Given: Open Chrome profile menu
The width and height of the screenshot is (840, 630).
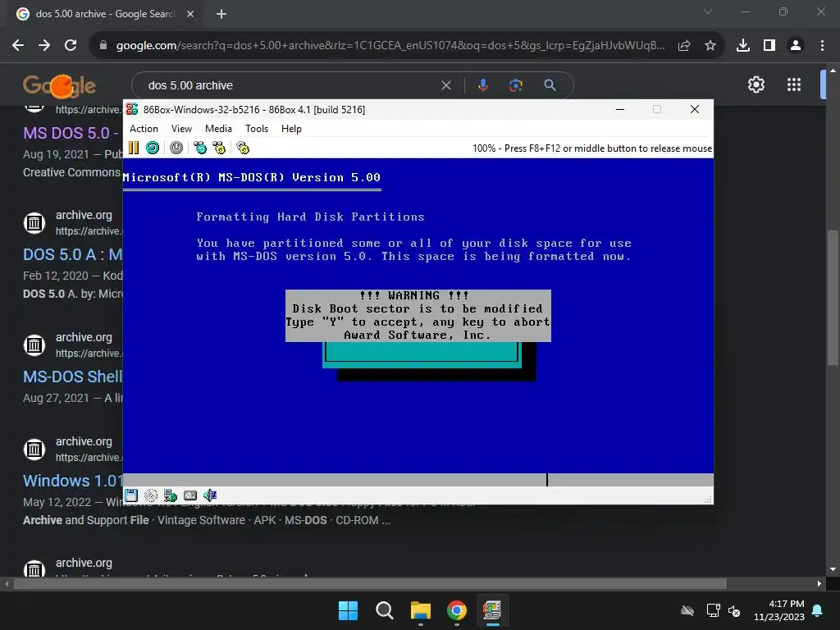Looking at the screenshot, I should (x=796, y=46).
